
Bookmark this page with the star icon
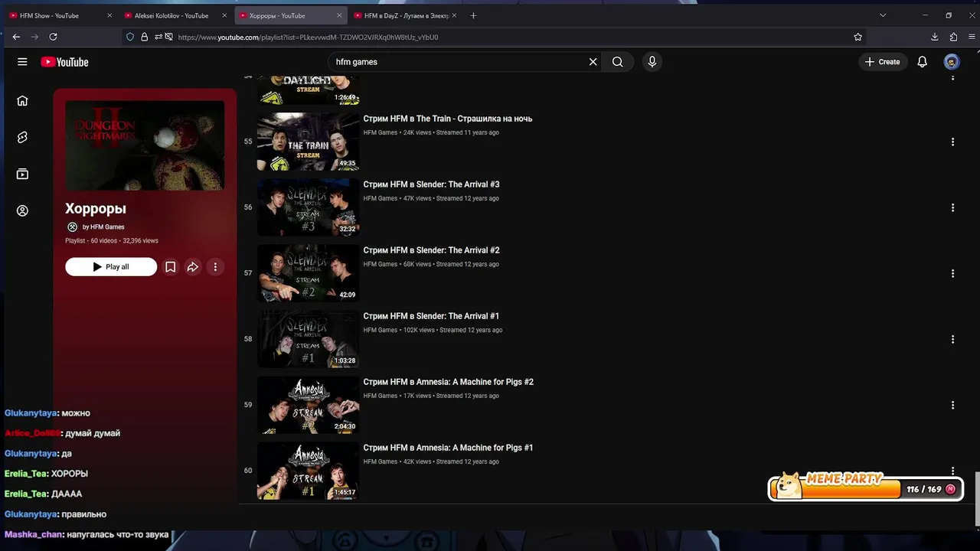point(858,37)
